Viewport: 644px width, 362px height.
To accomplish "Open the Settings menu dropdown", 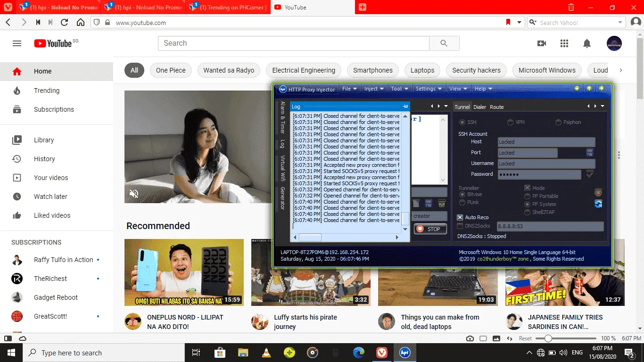I will [x=429, y=89].
